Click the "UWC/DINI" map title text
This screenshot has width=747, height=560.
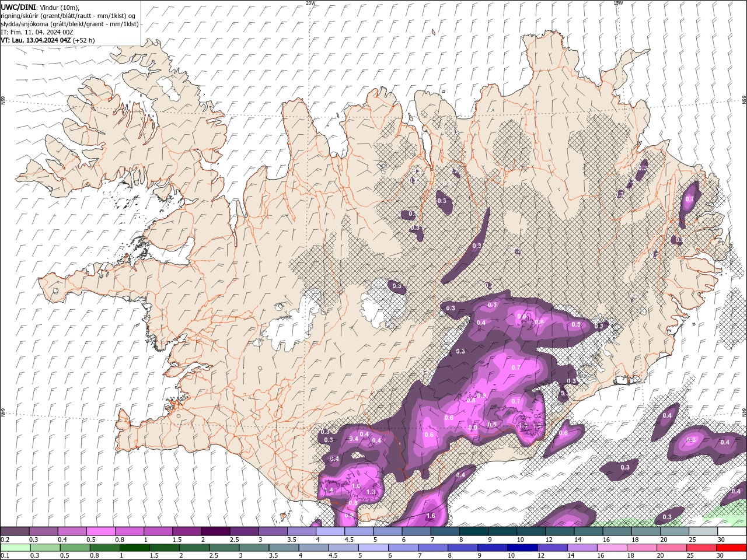point(18,7)
